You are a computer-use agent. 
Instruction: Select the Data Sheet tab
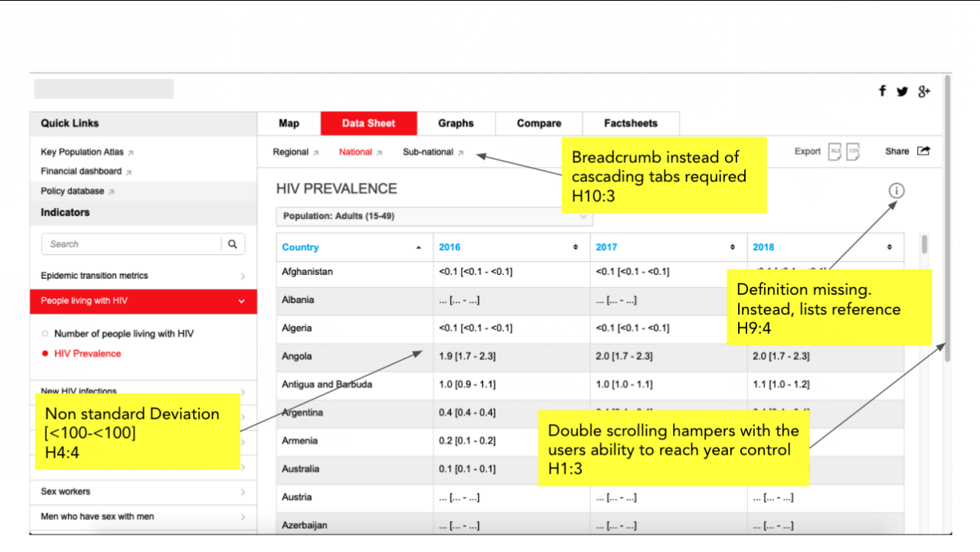[369, 123]
